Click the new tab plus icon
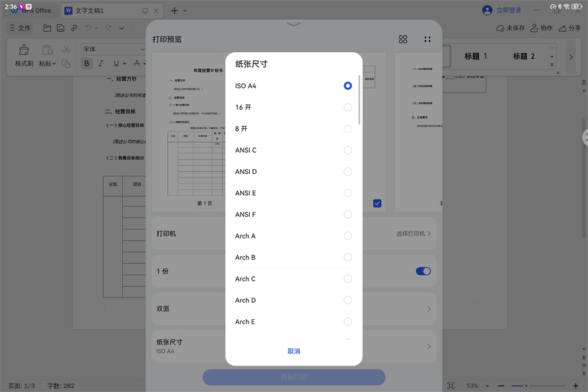Viewport: 588px width, 392px height. [x=174, y=11]
